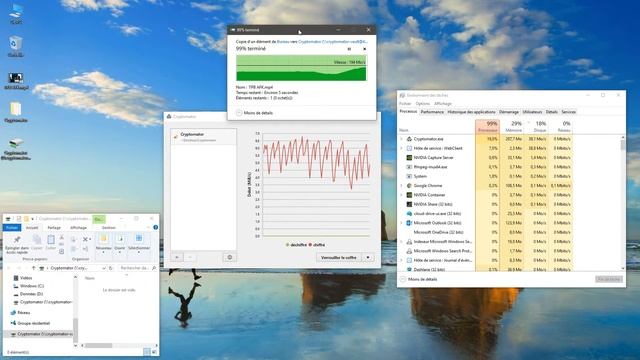This screenshot has width=640, height=360.
Task: Open the Fichier tab in File Explorer
Action: coord(12,228)
